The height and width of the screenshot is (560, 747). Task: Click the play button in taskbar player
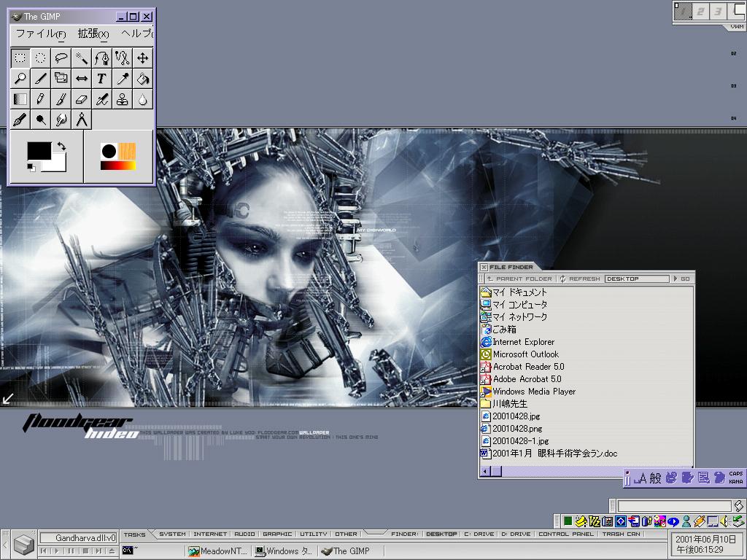point(57,551)
